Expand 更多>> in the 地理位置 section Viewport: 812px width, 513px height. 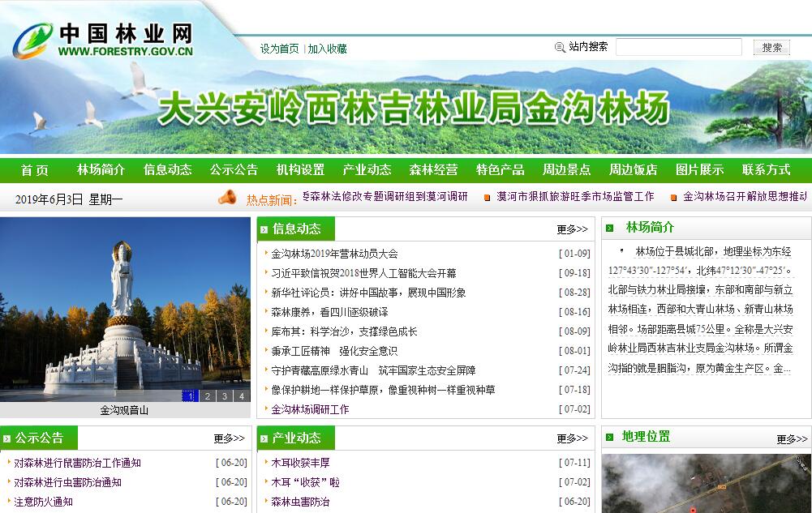tap(791, 439)
